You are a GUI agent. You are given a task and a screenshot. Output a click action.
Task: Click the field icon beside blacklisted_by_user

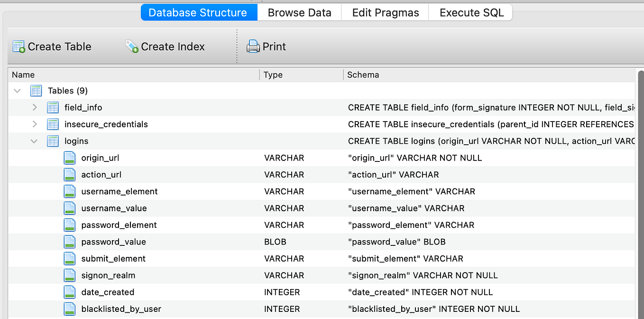(x=69, y=309)
